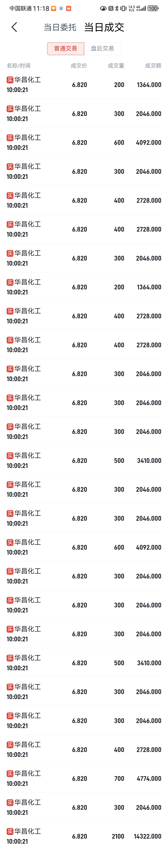The height and width of the screenshot is (868, 168).
Task: Select the 普通交易 toggle option
Action: pos(65,49)
